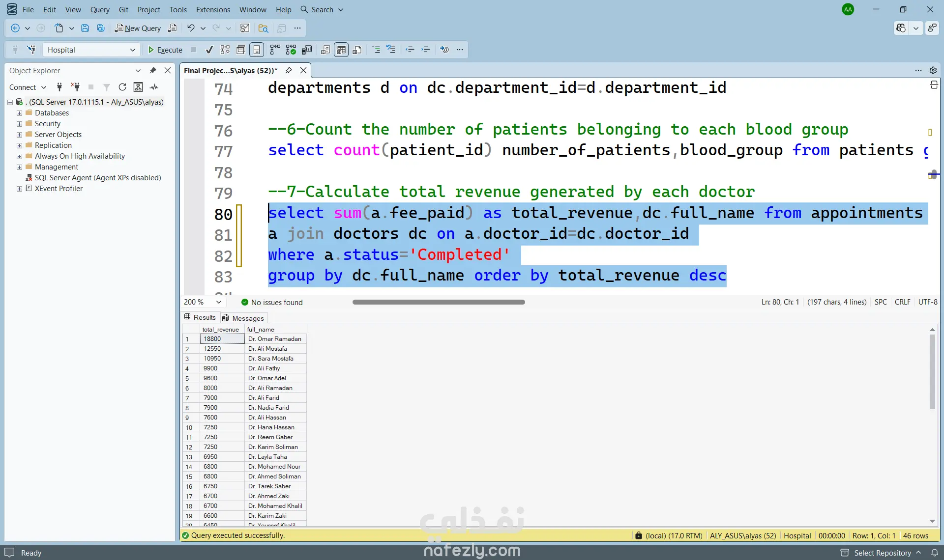Select the 18800 total_revenue cell

[222, 338]
